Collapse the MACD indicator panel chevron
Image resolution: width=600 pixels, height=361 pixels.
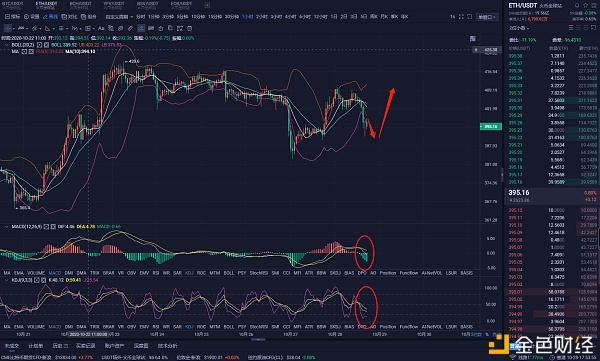pyautogui.click(x=7, y=227)
